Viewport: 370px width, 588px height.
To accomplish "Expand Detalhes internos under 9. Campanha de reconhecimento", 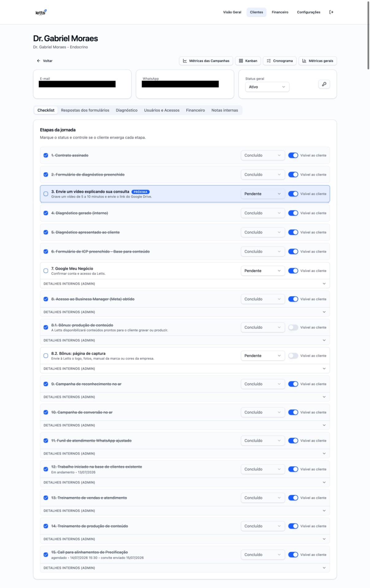I will [x=185, y=397].
